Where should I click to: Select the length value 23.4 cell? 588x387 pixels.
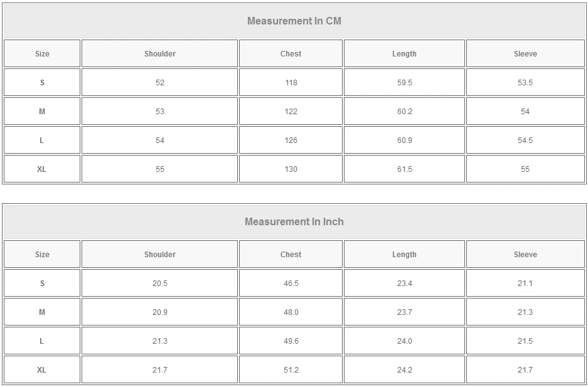(404, 284)
